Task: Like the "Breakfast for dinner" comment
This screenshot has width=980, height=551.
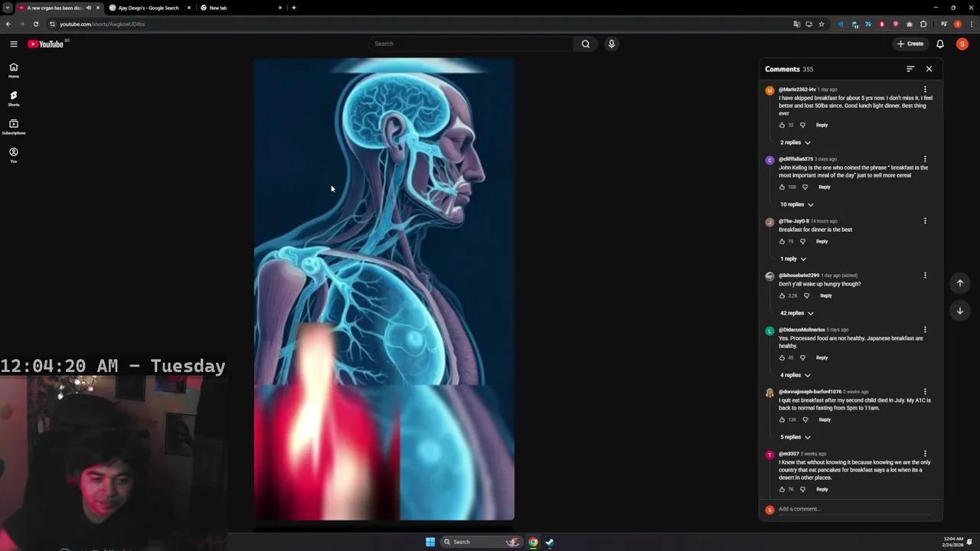Action: click(x=782, y=241)
